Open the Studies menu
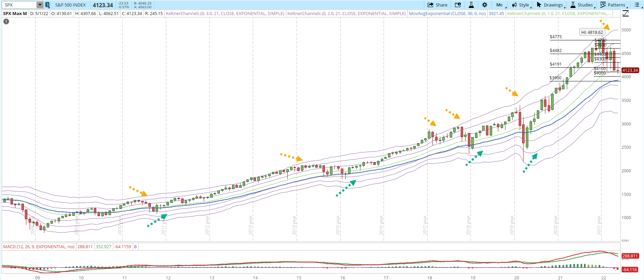Image resolution: width=644 pixels, height=280 pixels. (582, 5)
